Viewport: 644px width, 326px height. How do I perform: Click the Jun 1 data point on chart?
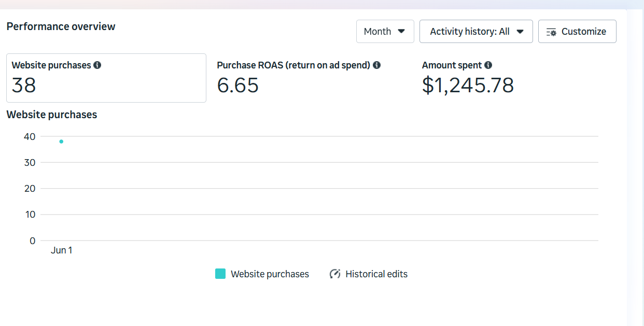click(x=61, y=141)
